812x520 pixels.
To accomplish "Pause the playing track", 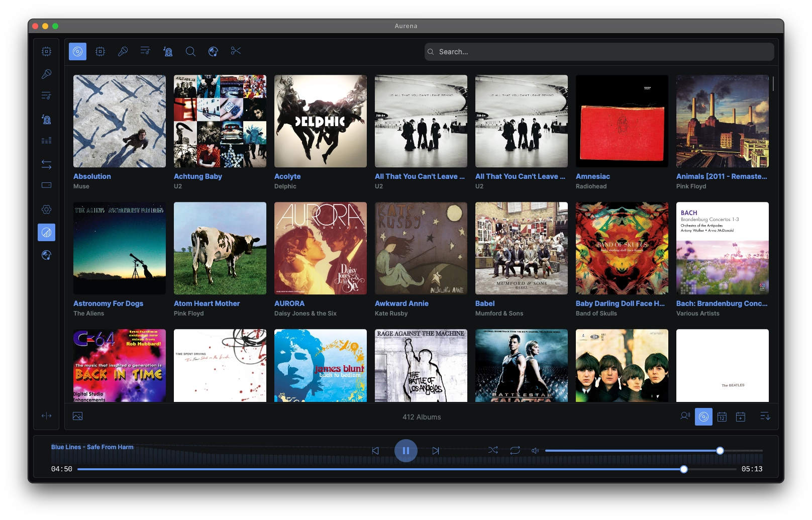I will click(x=406, y=451).
